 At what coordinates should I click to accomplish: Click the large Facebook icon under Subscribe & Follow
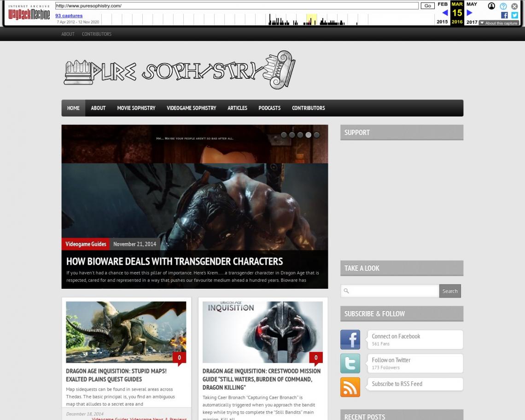[x=350, y=339]
